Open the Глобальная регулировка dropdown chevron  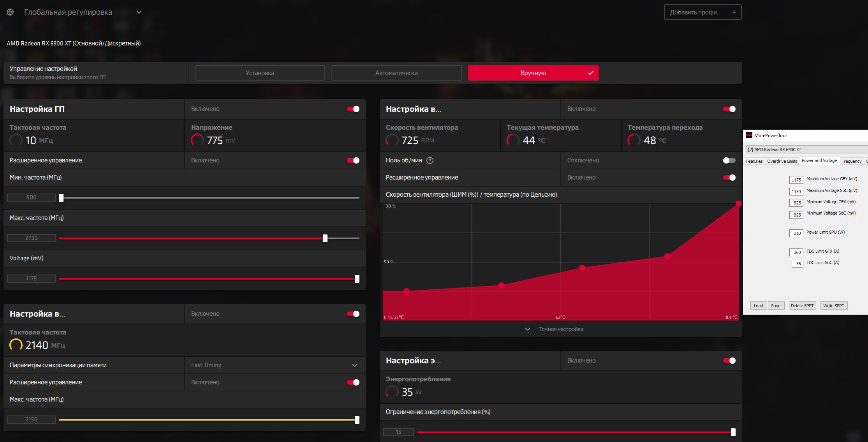(139, 12)
